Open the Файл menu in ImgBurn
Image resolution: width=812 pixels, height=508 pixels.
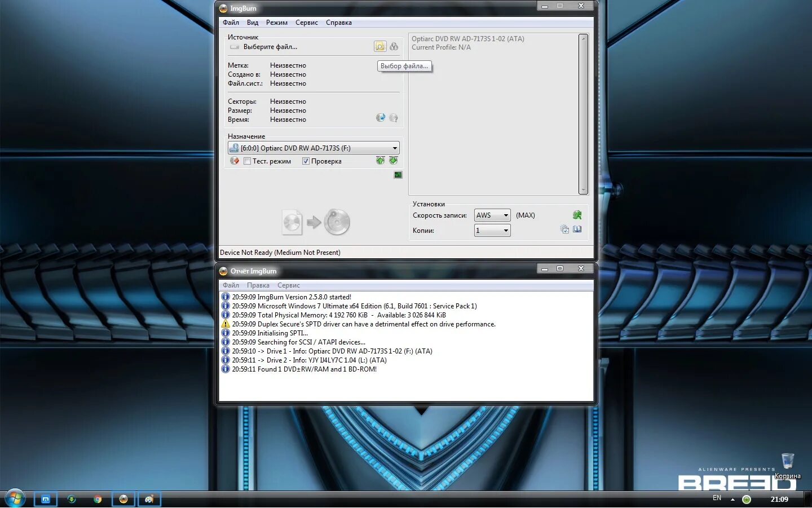pos(231,23)
